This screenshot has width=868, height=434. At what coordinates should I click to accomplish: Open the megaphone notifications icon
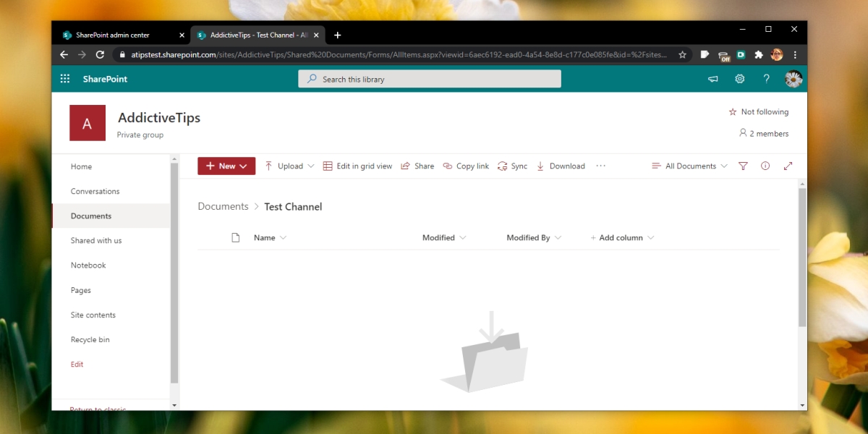713,79
